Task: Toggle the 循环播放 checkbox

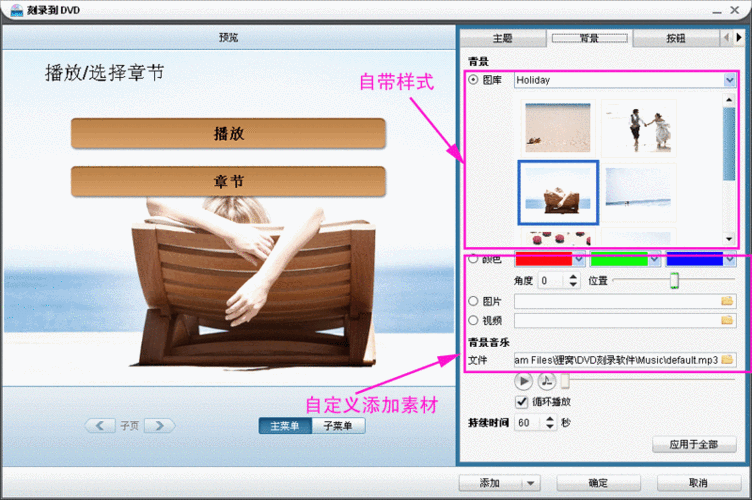Action: 522,401
